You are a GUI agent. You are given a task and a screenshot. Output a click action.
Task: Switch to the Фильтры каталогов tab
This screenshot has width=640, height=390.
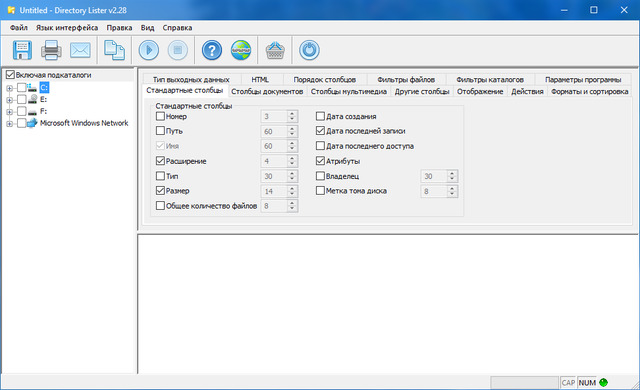pyautogui.click(x=489, y=80)
